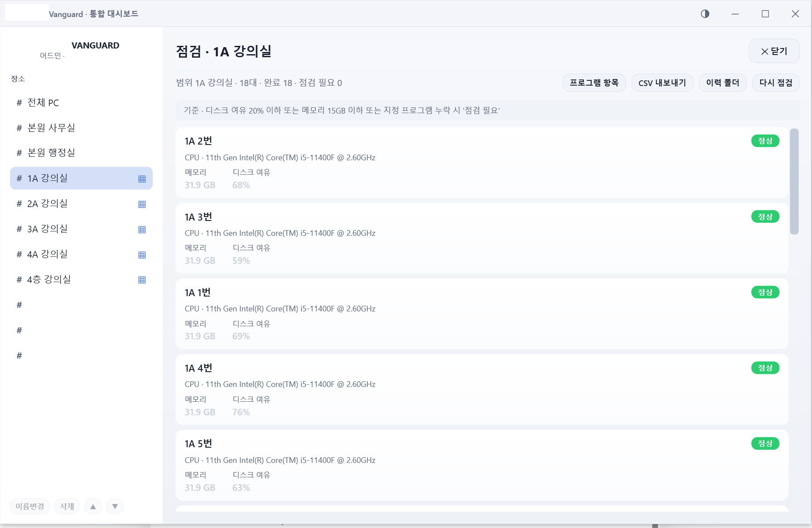This screenshot has height=528, width=812.
Task: Select 1A 강의실 location
Action: coord(81,178)
